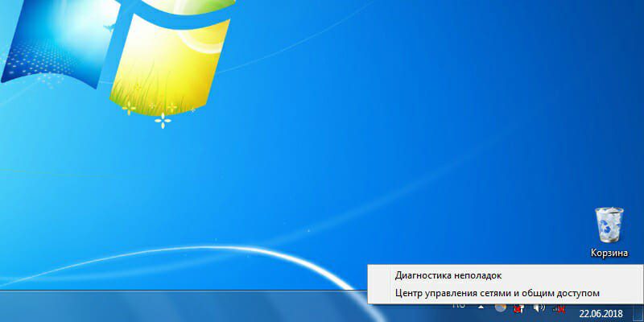Click the round orange-blue tray icon
644x322 pixels.
pyautogui.click(x=500, y=308)
